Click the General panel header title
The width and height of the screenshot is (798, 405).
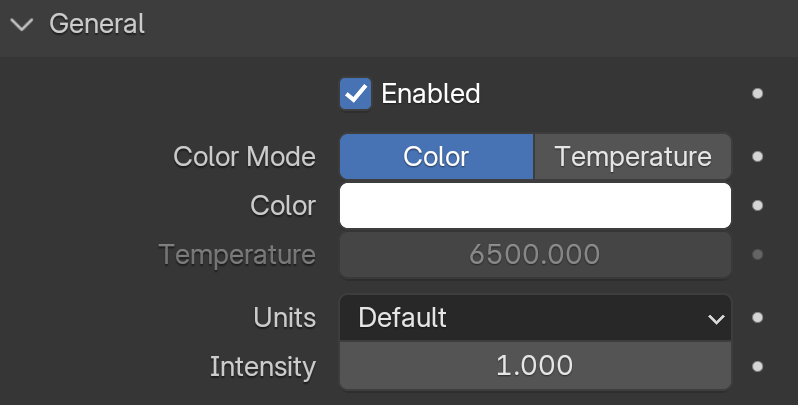(x=97, y=24)
